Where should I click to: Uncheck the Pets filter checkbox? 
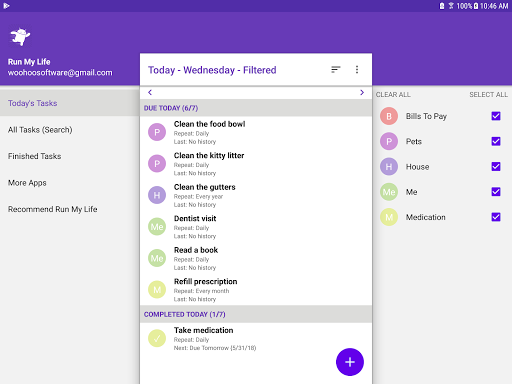(496, 141)
